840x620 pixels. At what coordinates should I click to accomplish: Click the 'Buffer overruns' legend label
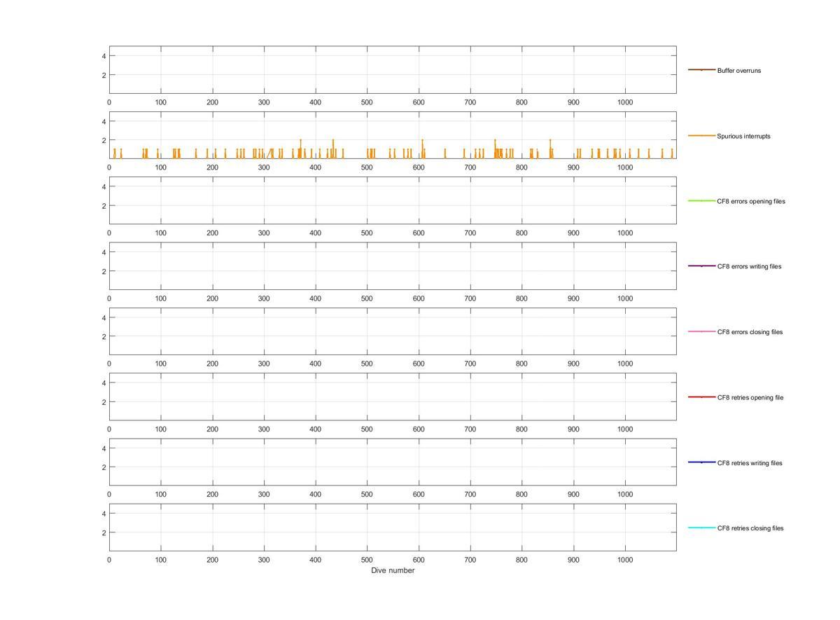[x=738, y=71]
